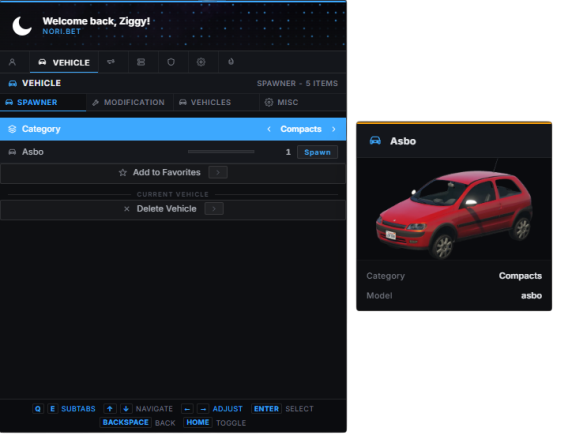Click the layers icon in Category row
The height and width of the screenshot is (439, 568).
point(12,129)
